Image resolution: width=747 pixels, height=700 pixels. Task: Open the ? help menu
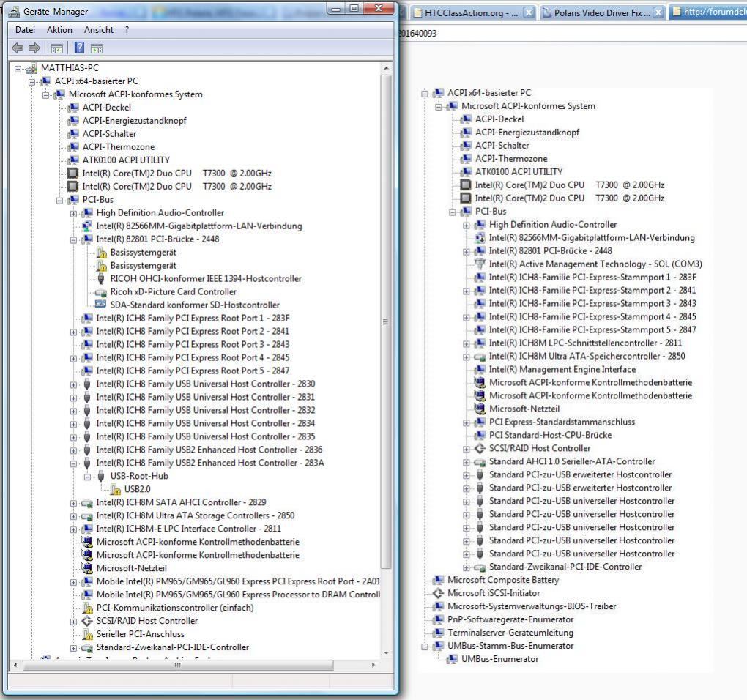click(127, 30)
